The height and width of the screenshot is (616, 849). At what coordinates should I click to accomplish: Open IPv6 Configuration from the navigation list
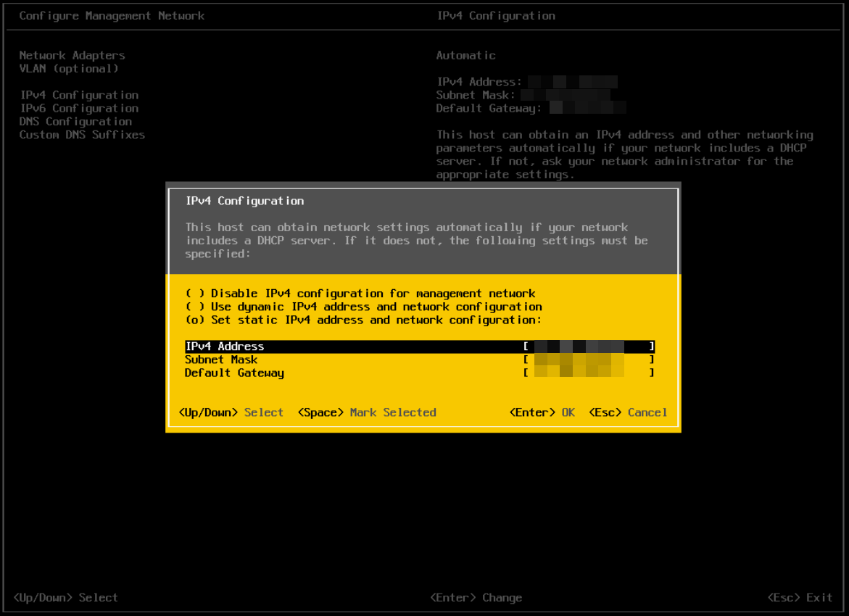79,108
